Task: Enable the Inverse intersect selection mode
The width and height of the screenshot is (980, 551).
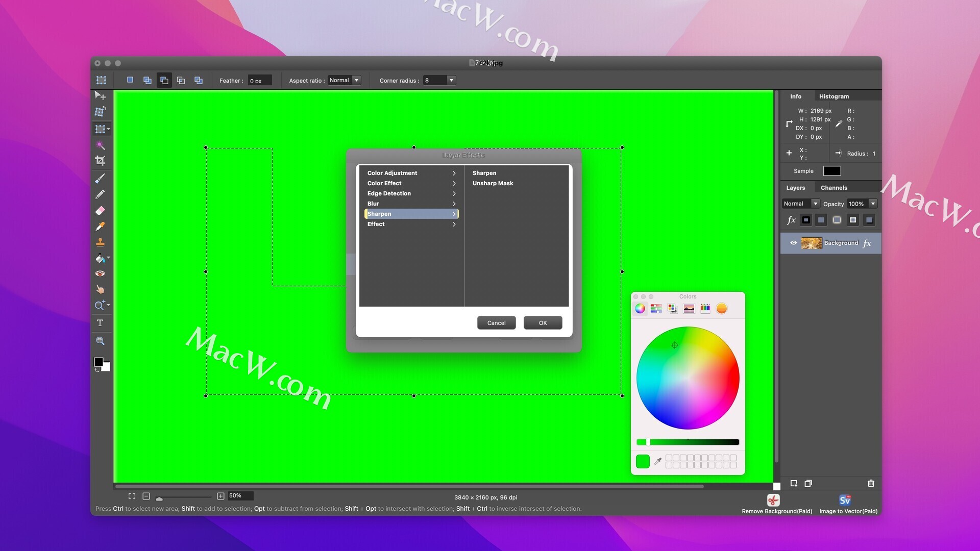Action: pyautogui.click(x=198, y=80)
